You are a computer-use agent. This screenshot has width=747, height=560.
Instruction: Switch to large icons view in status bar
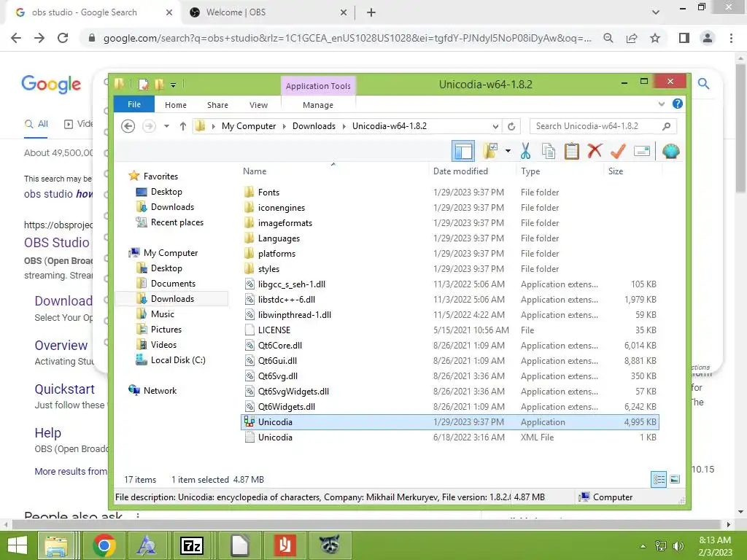(x=675, y=480)
